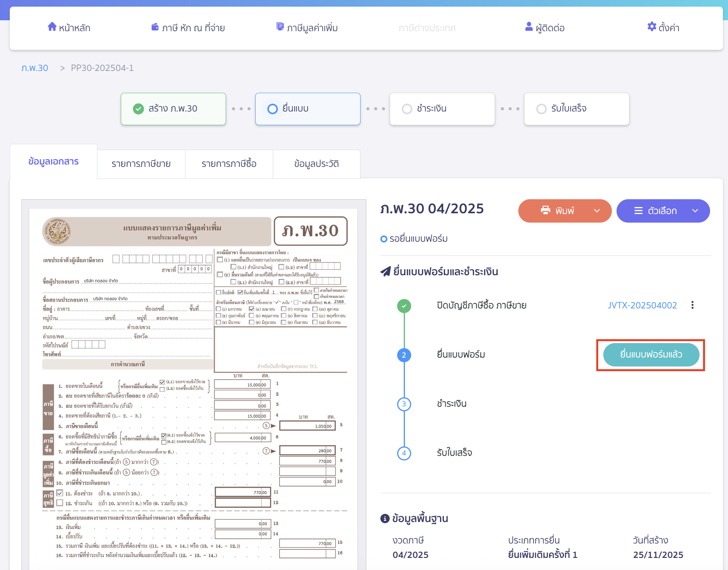Select the ยื่นแบบ step radio circle
The height and width of the screenshot is (570, 728).
pos(272,109)
